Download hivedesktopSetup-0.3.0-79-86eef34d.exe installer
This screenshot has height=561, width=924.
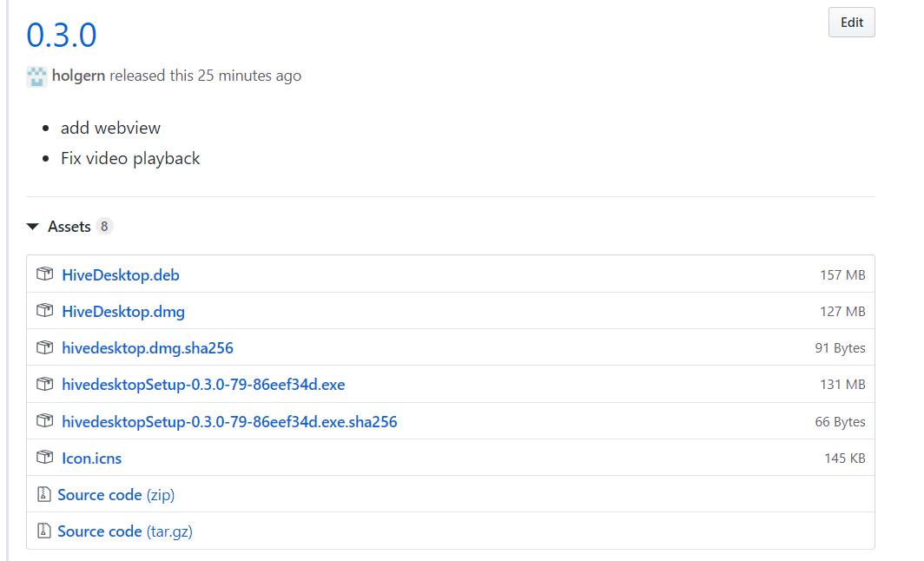203,385
